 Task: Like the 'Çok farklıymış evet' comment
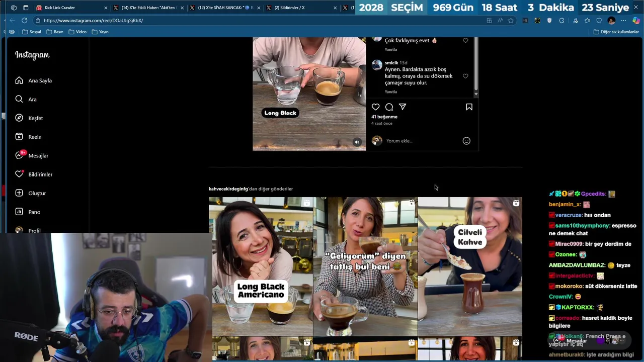[465, 40]
